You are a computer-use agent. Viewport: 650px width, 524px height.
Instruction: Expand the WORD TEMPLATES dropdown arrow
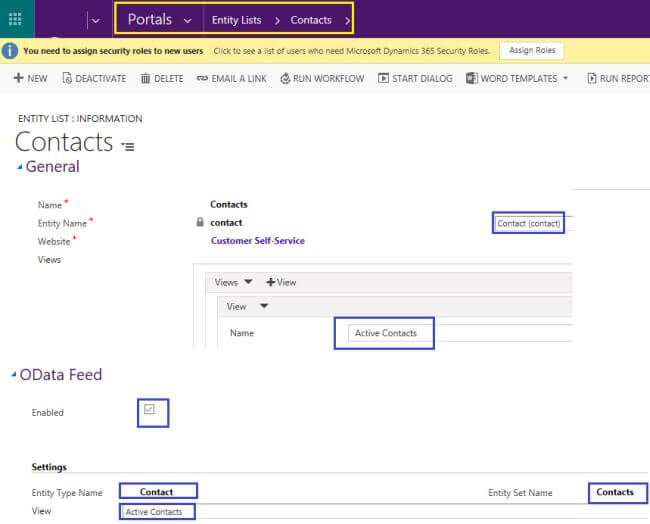[x=565, y=78]
